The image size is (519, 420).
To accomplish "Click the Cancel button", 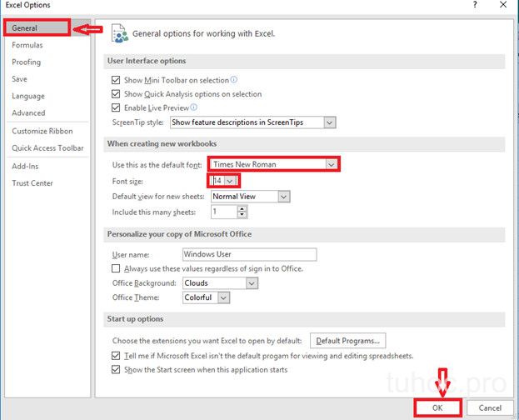I will pyautogui.click(x=490, y=407).
